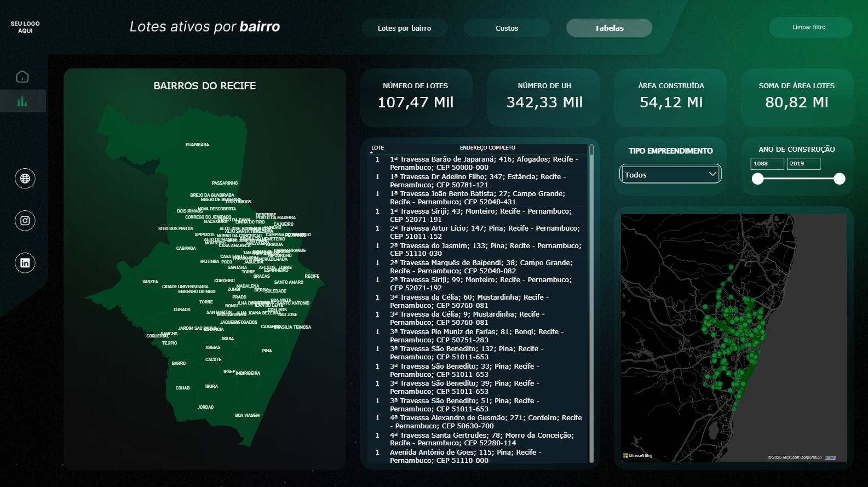
Task: Sort by the LOTE column header
Action: click(377, 148)
